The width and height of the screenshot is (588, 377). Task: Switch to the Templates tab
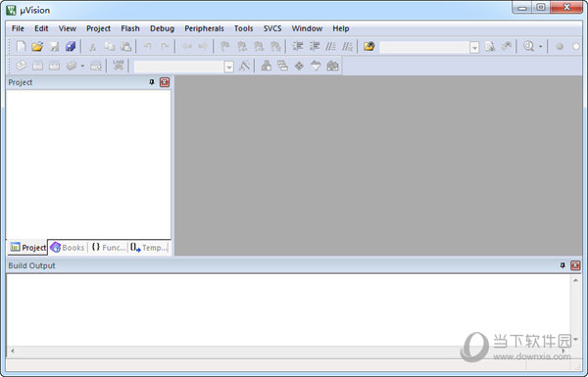[149, 248]
